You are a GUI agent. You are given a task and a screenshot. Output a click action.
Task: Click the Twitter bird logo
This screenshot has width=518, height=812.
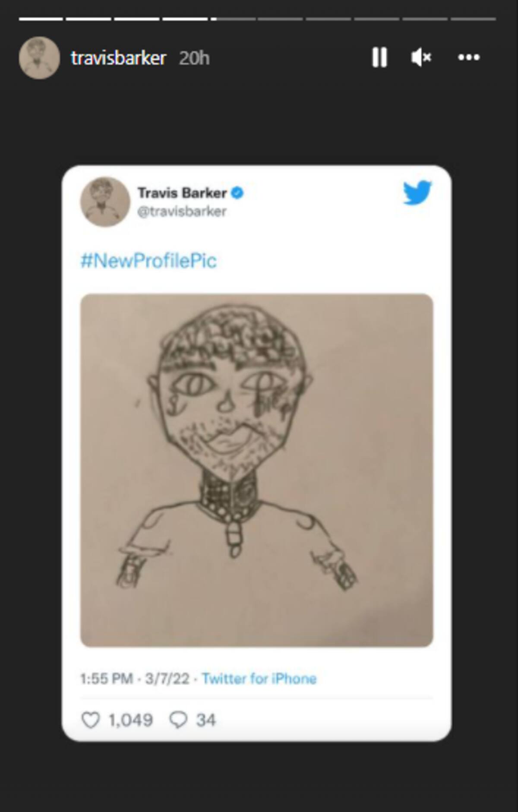(x=417, y=193)
